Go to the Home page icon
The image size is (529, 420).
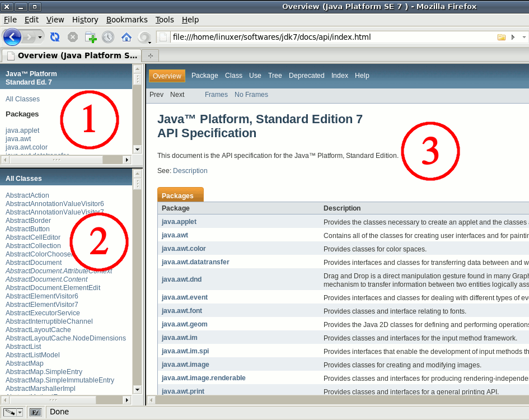126,37
